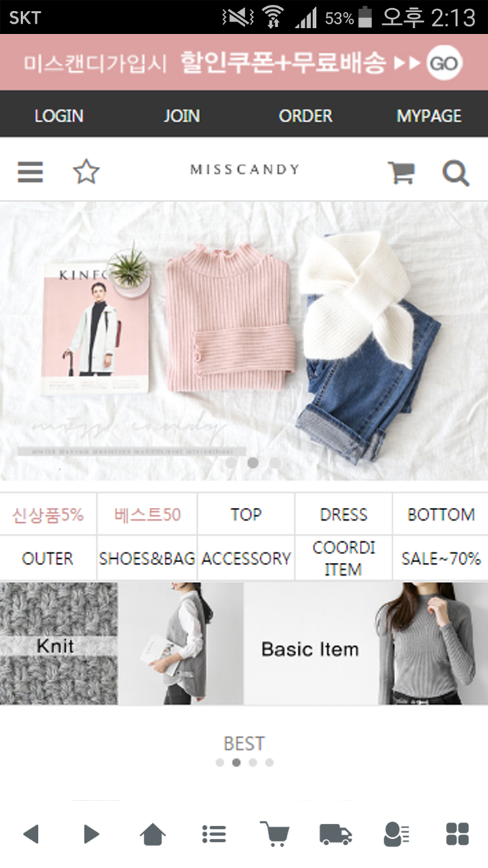The image size is (488, 868).
Task: Select the MYPAGE menu item
Action: pyautogui.click(x=429, y=116)
